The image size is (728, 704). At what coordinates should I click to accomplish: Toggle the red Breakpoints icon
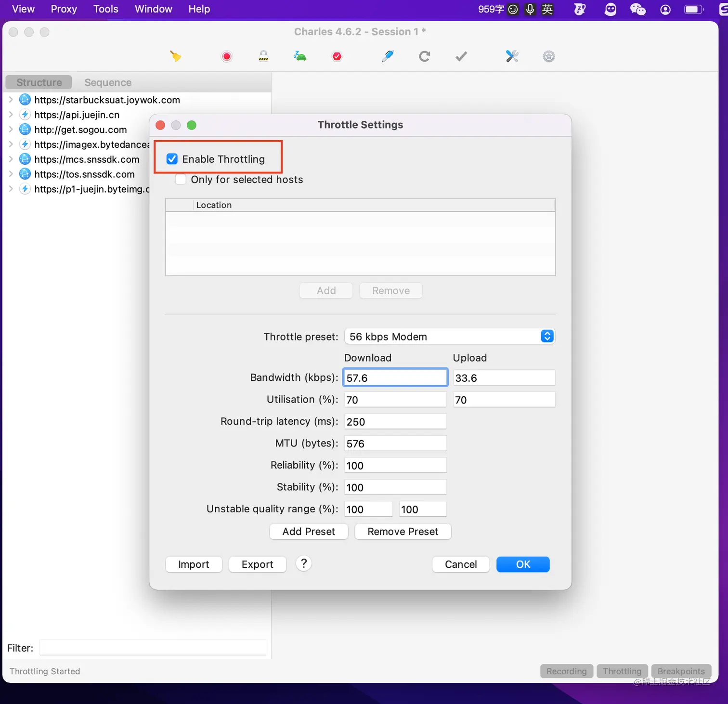[337, 56]
